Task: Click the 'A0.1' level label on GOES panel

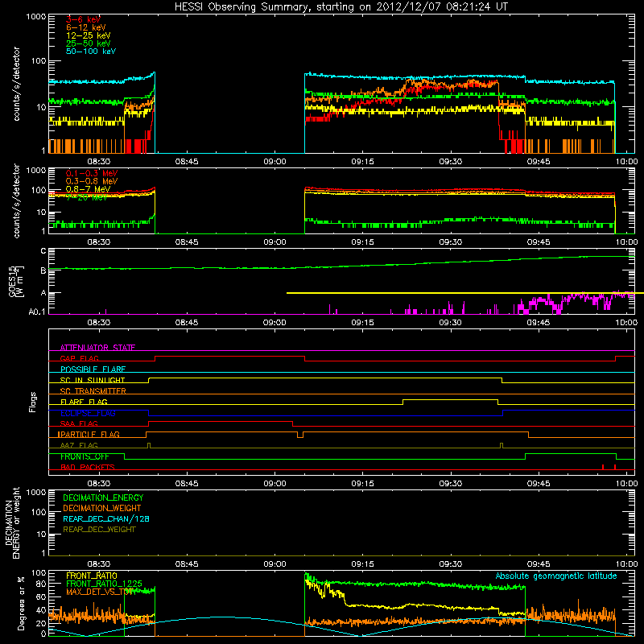Action: point(37,312)
